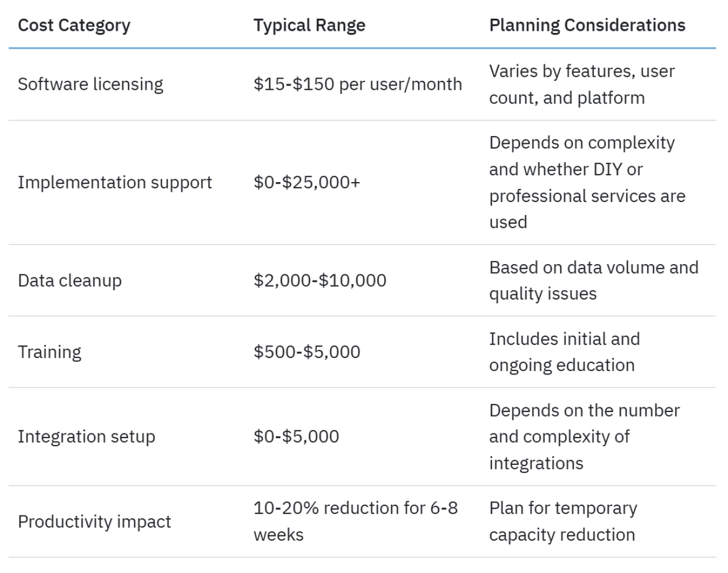
Task: Select the 'Varies by features' description cell
Action: [582, 84]
